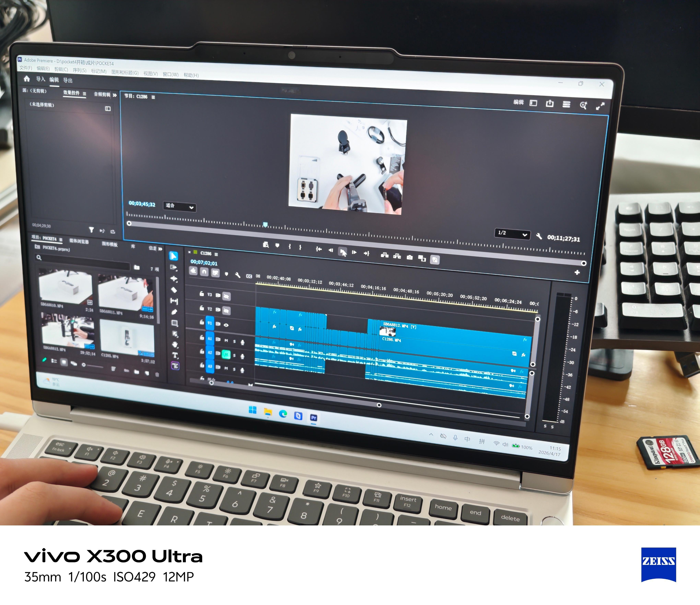Expand the 音频剪辑 panel overflow chevrons
Image resolution: width=700 pixels, height=605 pixels.
tap(115, 95)
